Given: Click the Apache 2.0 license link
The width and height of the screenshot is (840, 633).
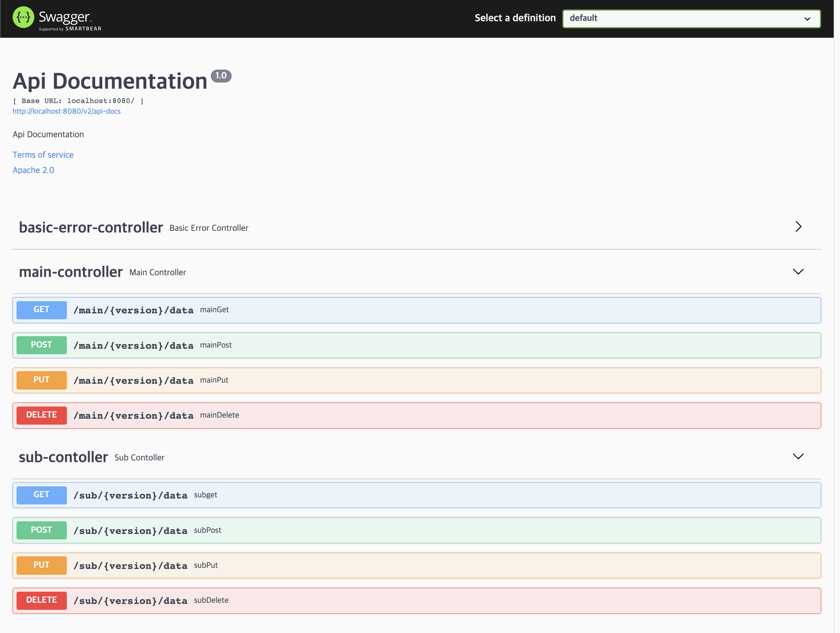Looking at the screenshot, I should click(33, 170).
